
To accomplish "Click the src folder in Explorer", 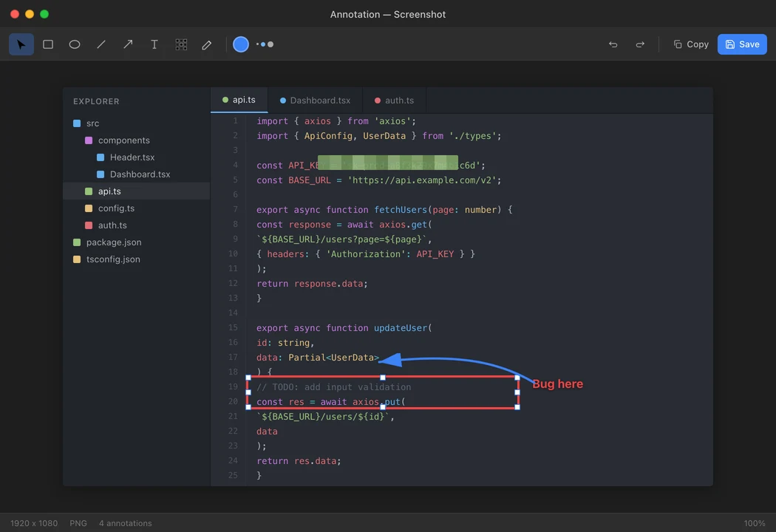I will coord(136,123).
